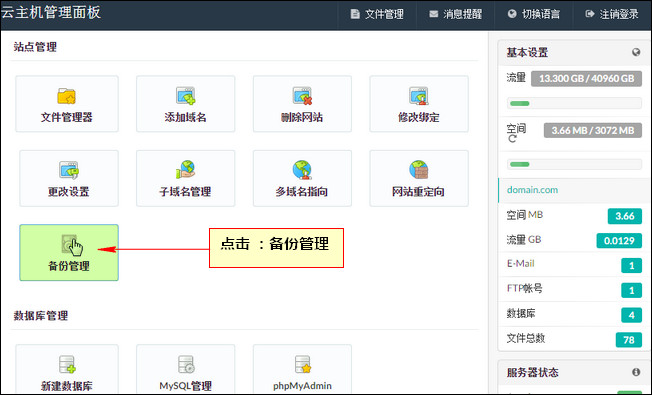Screen dimensions: 652x395
Task: Open 消息提醒 notifications in top bar
Action: (x=456, y=15)
